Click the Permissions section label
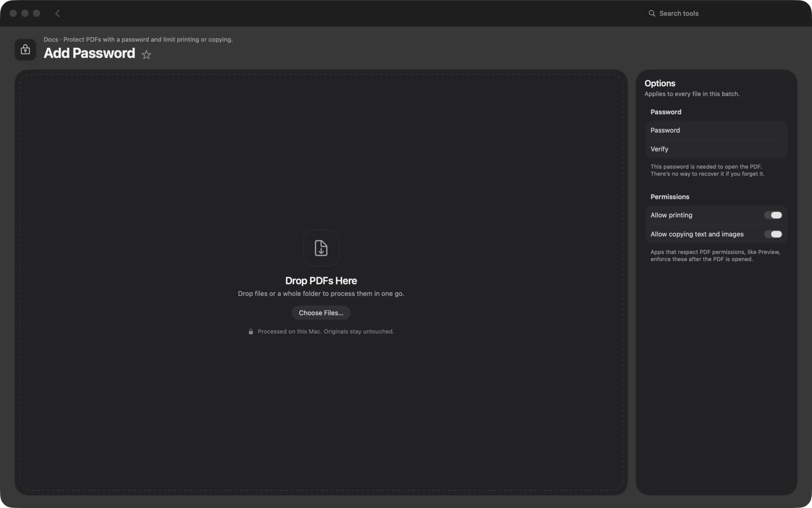The width and height of the screenshot is (812, 508). click(x=670, y=197)
